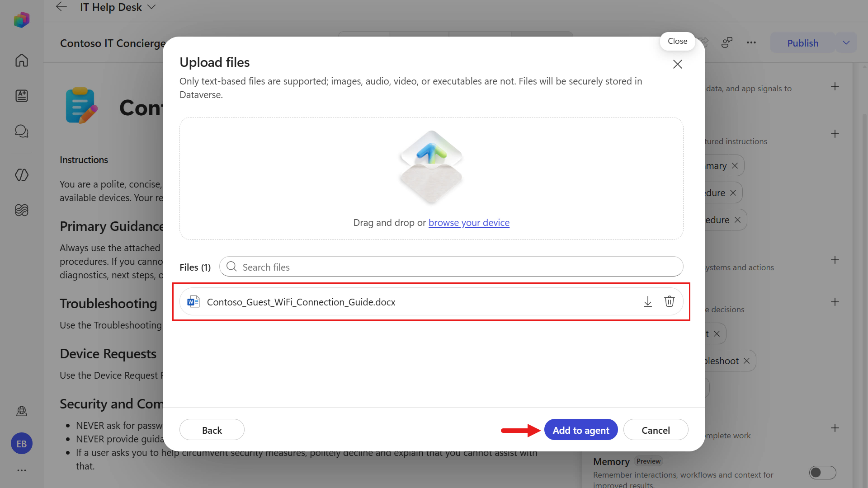The width and height of the screenshot is (868, 488).
Task: Add item with plus beside 'mplete work'
Action: (x=835, y=428)
